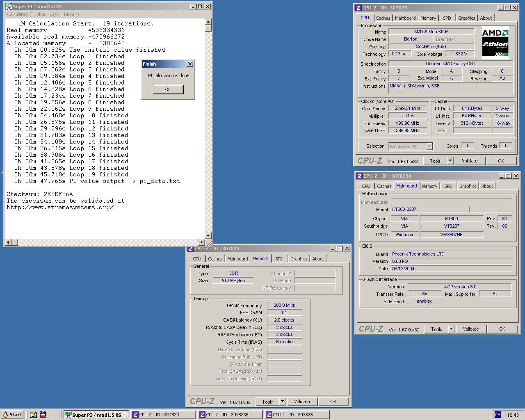Click OK in CPU-Z Mainboard window
This screenshot has height=420, width=525.
[x=502, y=329]
